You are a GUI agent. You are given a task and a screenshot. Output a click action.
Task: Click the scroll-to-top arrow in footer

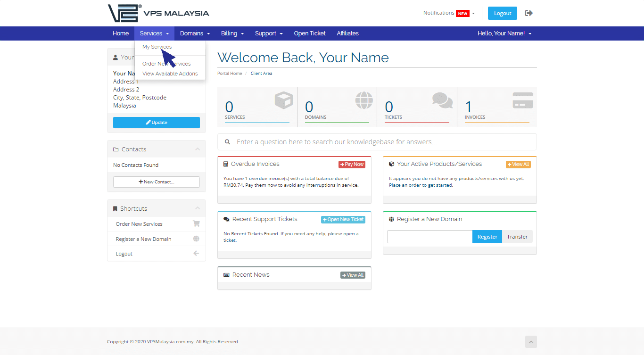pos(531,342)
